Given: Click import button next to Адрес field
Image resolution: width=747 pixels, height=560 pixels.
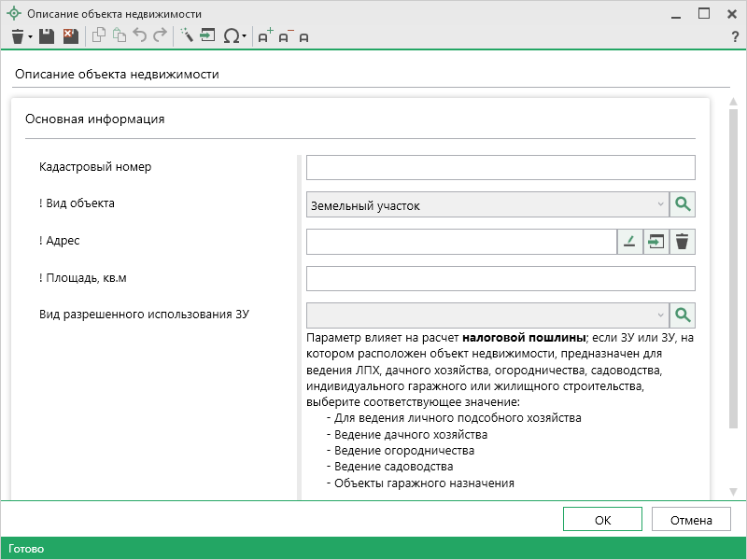Looking at the screenshot, I should [655, 242].
